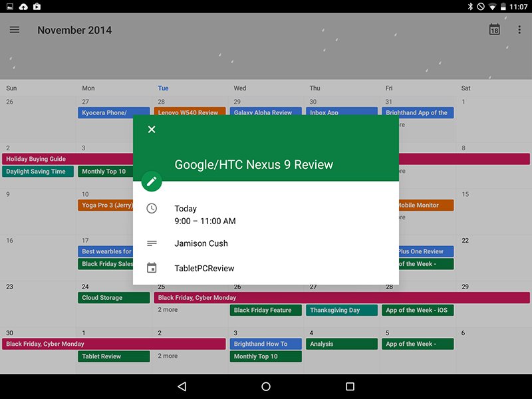532x399 pixels.
Task: Tap the green pencil edit button
Action: tap(152, 182)
